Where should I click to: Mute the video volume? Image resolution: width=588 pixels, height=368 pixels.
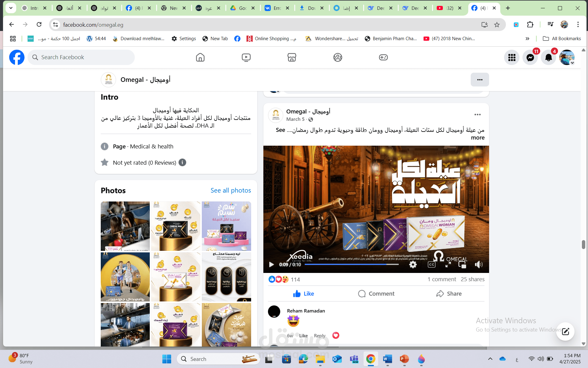pyautogui.click(x=479, y=264)
